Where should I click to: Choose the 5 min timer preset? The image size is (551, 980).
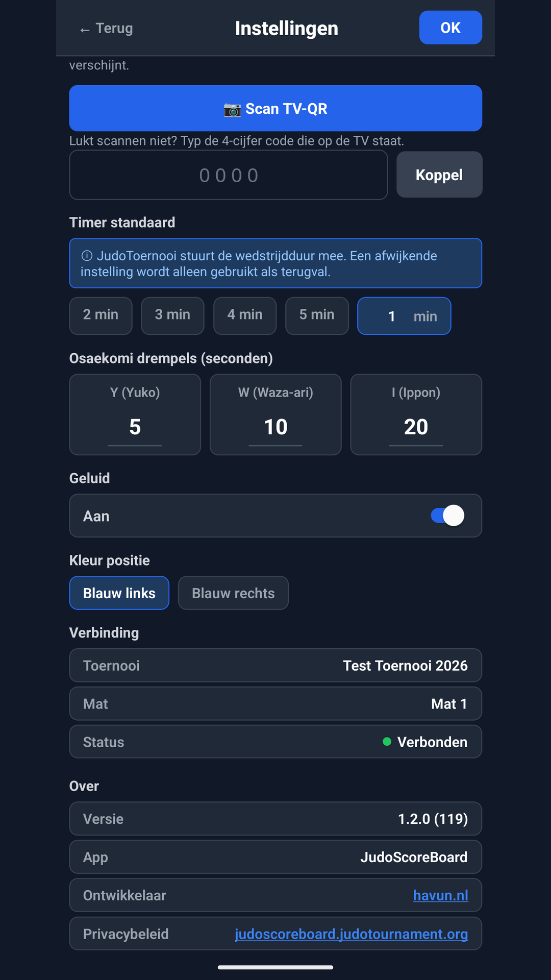point(317,315)
